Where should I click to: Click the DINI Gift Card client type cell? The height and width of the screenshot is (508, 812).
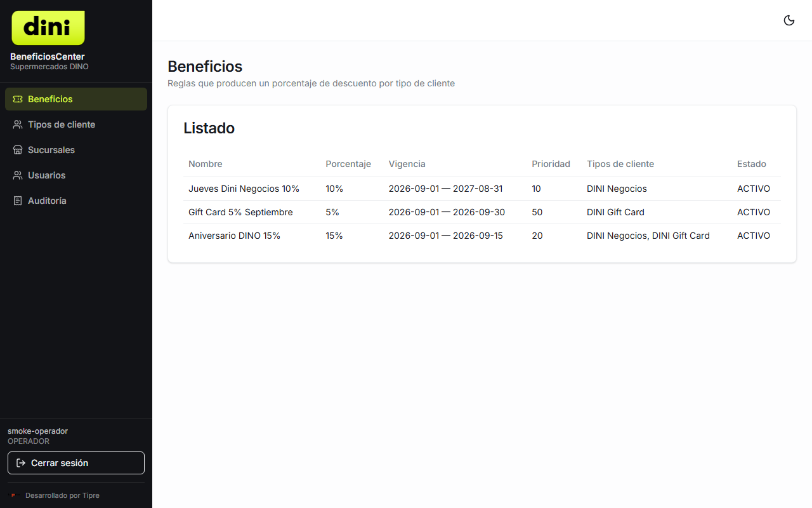tap(616, 212)
